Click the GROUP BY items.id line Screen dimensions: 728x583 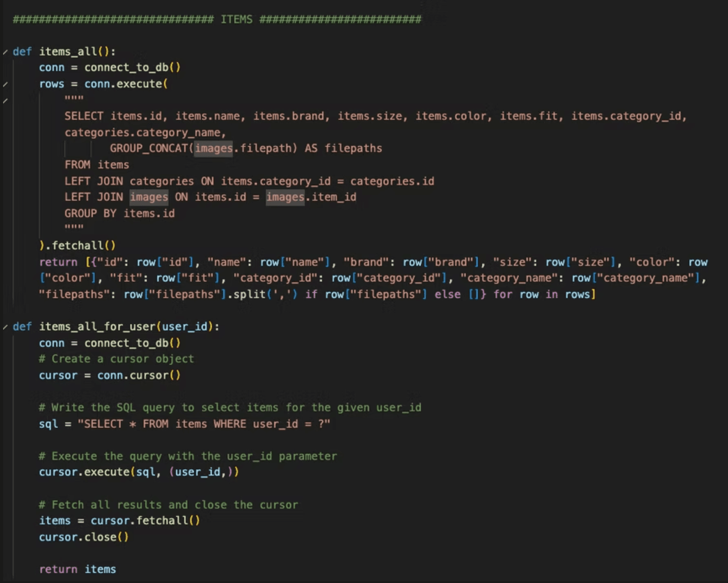pos(120,213)
